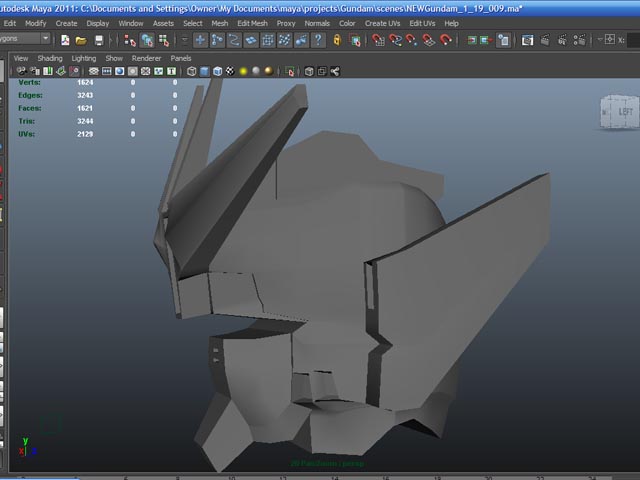The image size is (640, 480).
Task: Click the highlight selection mode icon
Action: point(355,40)
